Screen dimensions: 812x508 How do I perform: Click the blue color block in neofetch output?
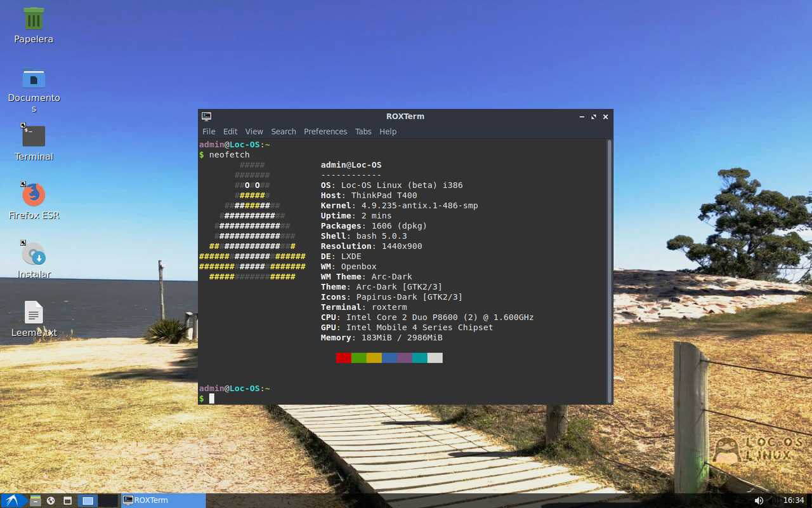389,358
